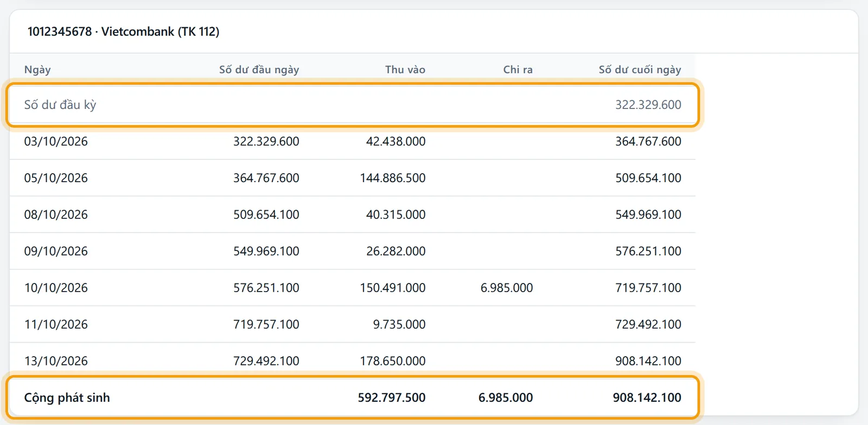Click the Thu vào amount 42.438.000
This screenshot has height=425, width=868.
click(x=395, y=141)
